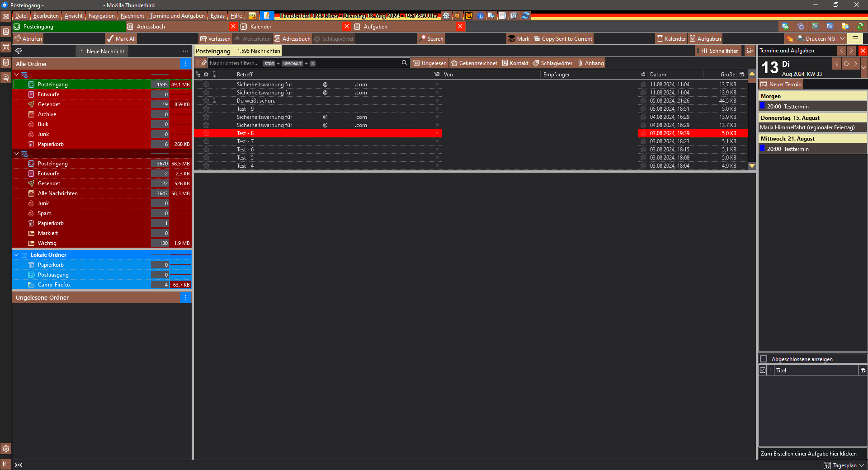The image size is (868, 470).
Task: Open the Ansicht menu
Action: click(x=74, y=16)
